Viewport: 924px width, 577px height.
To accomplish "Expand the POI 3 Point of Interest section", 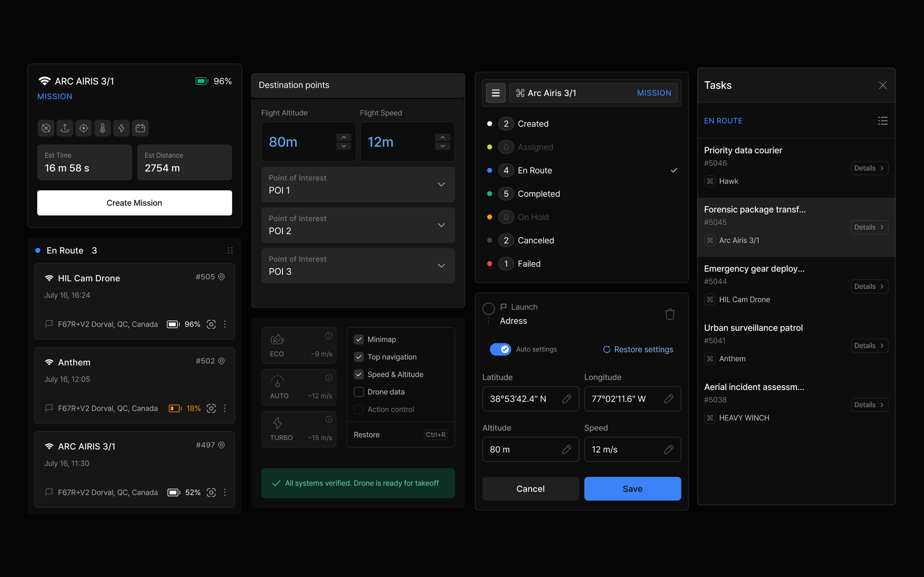I will 441,266.
